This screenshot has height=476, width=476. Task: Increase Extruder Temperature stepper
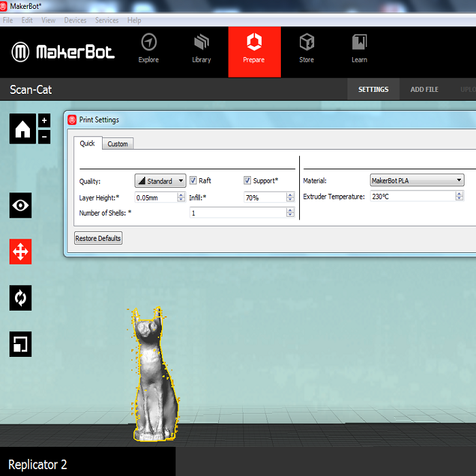[x=459, y=194]
